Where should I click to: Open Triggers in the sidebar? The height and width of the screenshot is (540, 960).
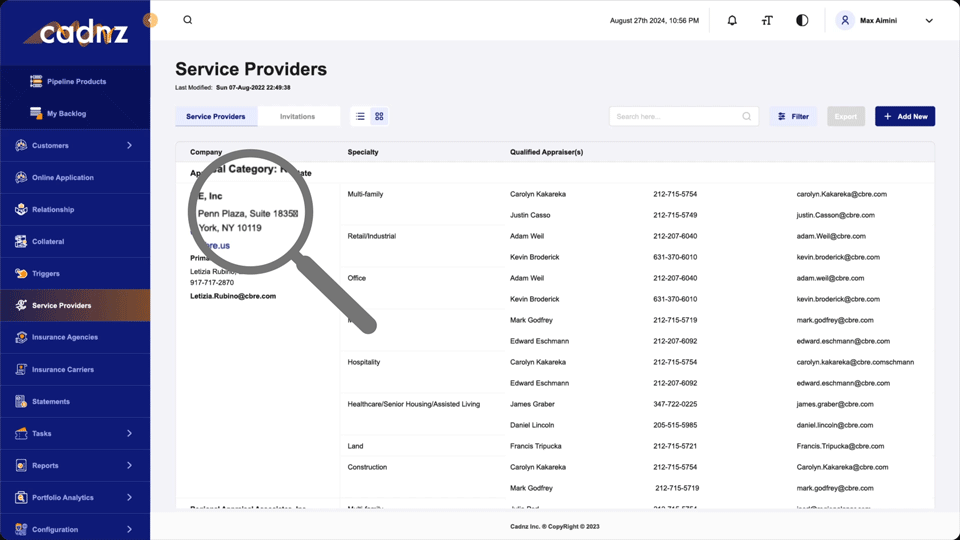[x=46, y=274]
